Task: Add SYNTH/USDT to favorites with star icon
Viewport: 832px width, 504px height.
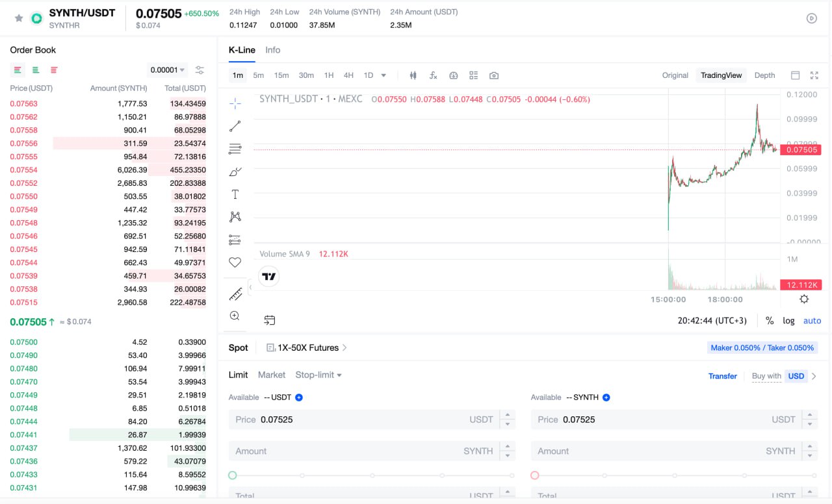Action: [x=19, y=18]
